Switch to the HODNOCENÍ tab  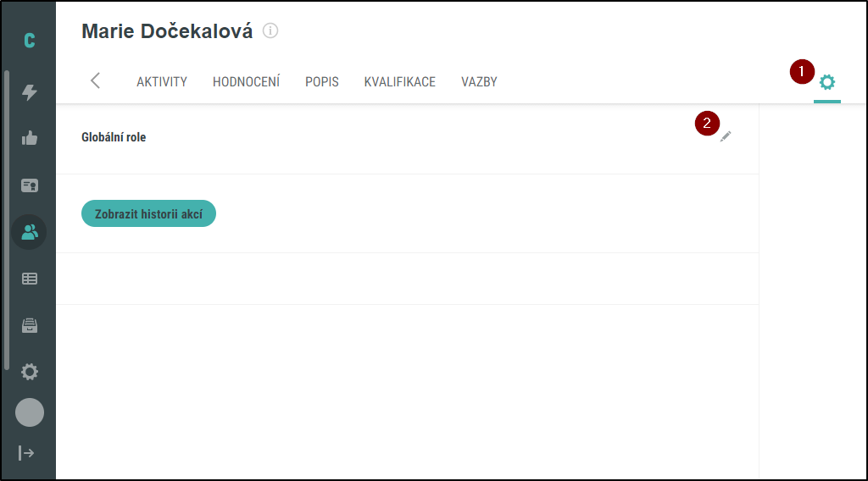[x=247, y=82]
